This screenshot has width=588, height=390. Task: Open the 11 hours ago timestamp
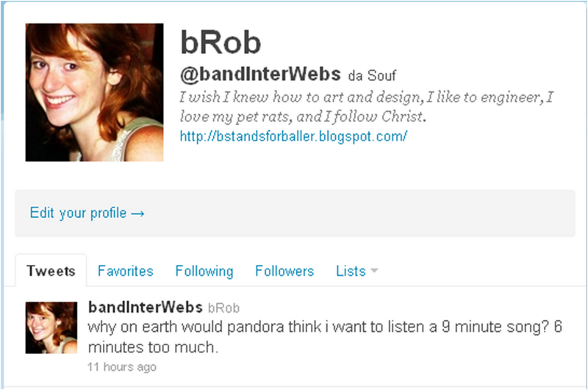(x=122, y=366)
